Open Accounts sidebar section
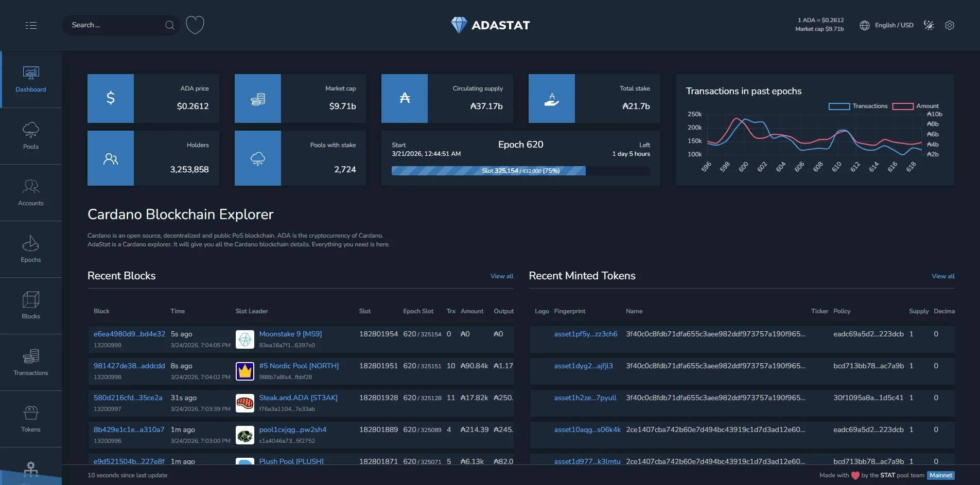The height and width of the screenshot is (485, 980). point(31,193)
